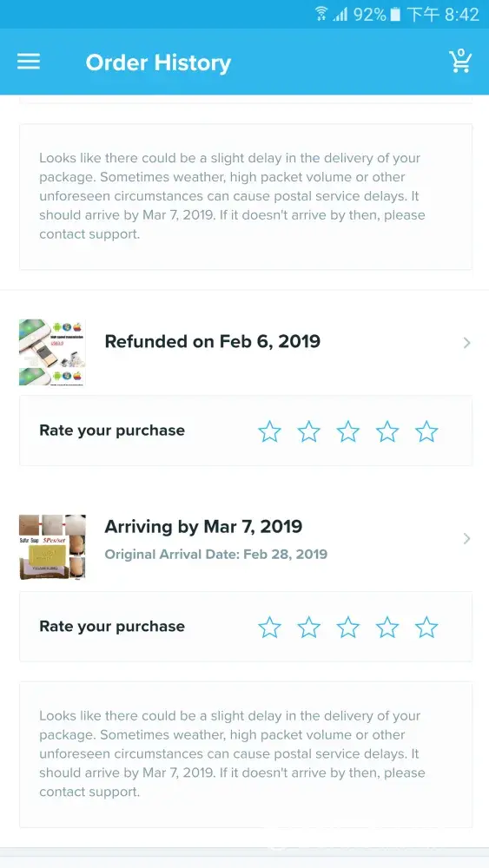This screenshot has width=489, height=868.
Task: Rate refunded order four stars
Action: 387,431
